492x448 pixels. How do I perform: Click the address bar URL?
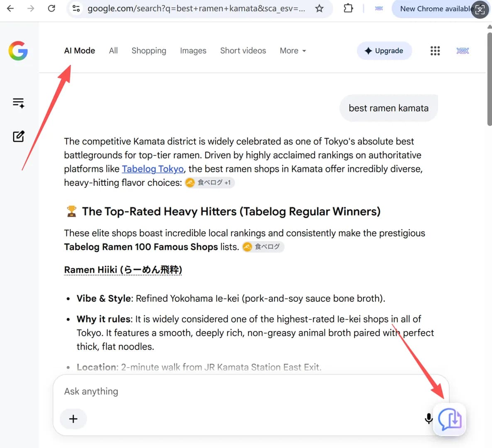196,8
